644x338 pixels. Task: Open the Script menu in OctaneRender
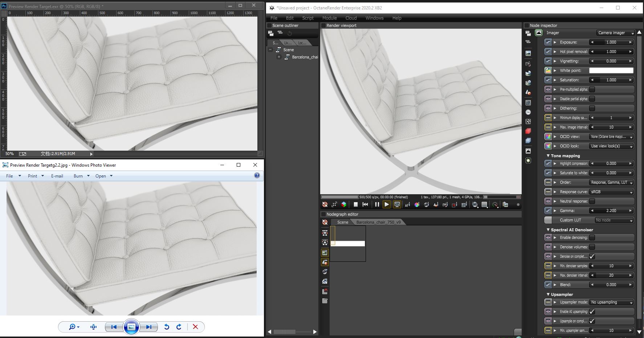[307, 18]
